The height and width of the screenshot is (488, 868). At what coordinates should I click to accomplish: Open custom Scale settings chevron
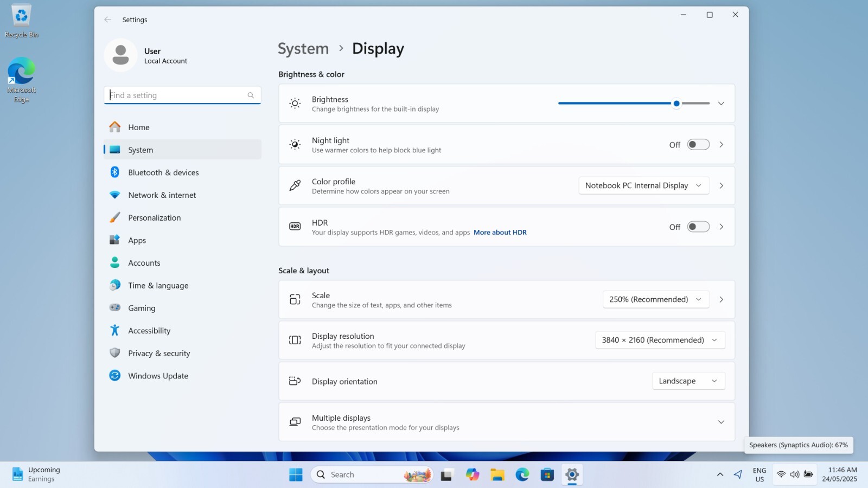pos(721,299)
